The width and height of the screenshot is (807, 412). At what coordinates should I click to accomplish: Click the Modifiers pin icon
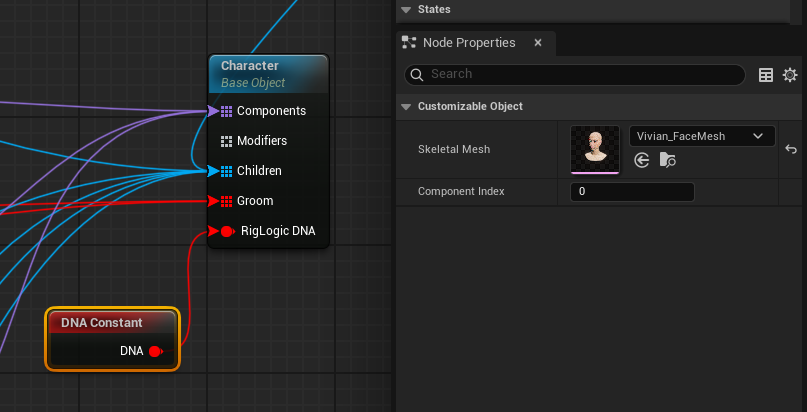pos(226,141)
